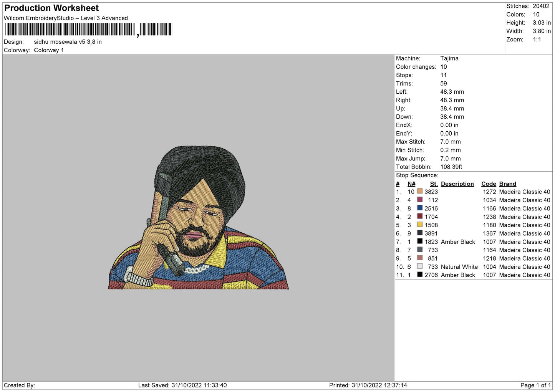Click the Production Worksheet title
555x392 pixels.
(x=51, y=8)
